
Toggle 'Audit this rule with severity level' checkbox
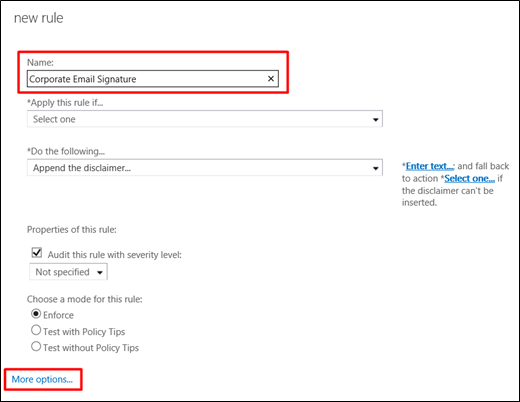coord(37,252)
